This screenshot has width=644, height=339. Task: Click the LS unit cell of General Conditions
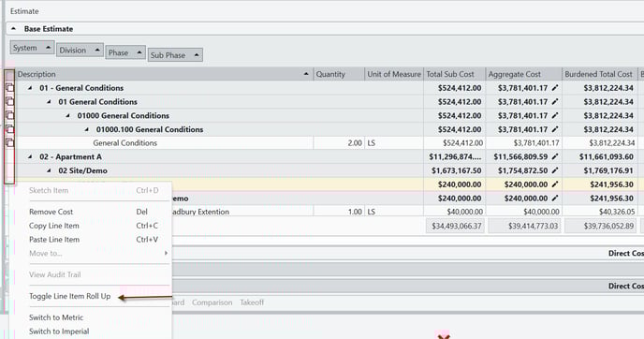(x=394, y=143)
